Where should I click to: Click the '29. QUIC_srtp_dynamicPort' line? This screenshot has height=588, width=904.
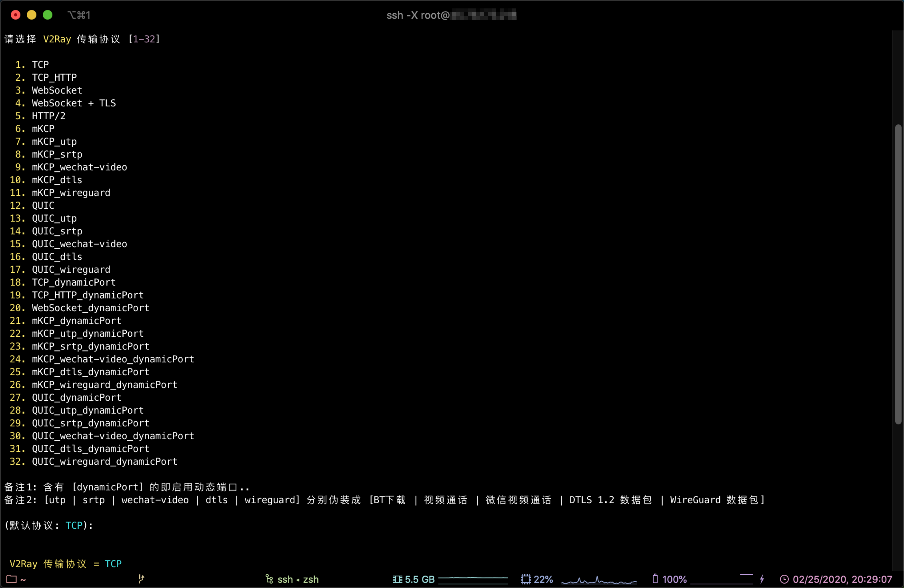[x=80, y=423]
